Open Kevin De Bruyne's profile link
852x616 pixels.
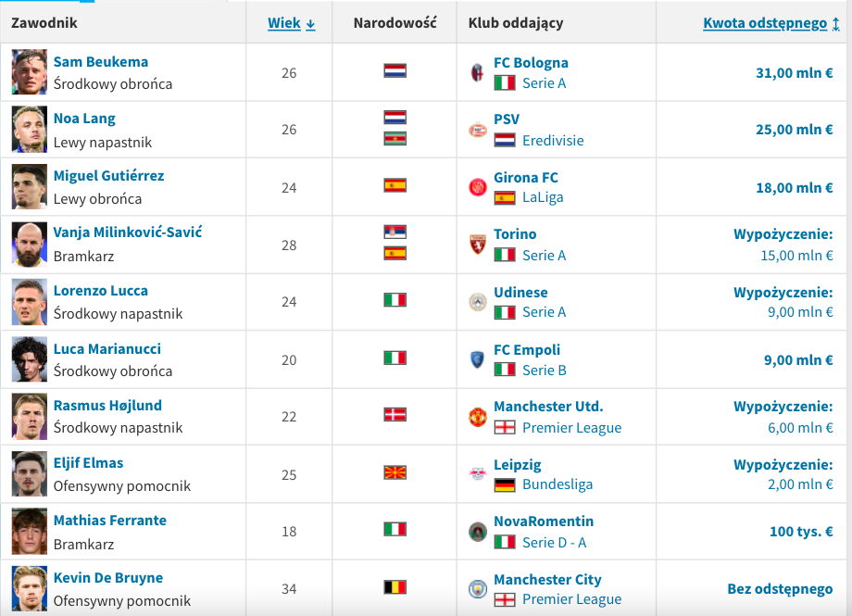108,578
